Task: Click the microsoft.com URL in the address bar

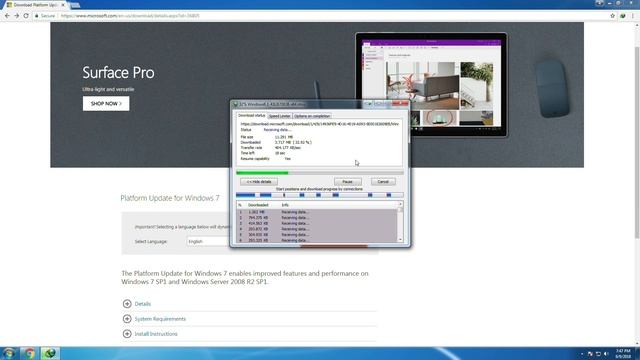Action: [x=130, y=16]
